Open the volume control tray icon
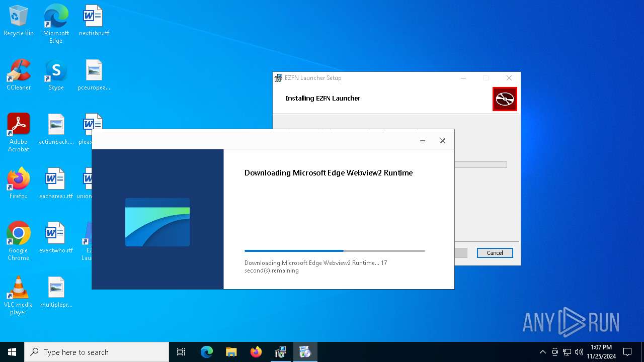 point(579,352)
